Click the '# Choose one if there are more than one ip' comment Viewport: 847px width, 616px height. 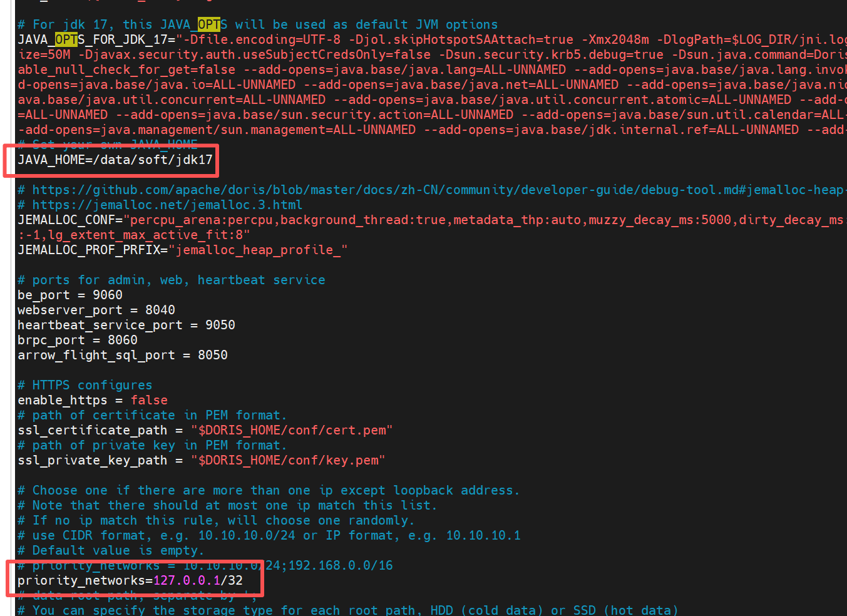pos(269,490)
